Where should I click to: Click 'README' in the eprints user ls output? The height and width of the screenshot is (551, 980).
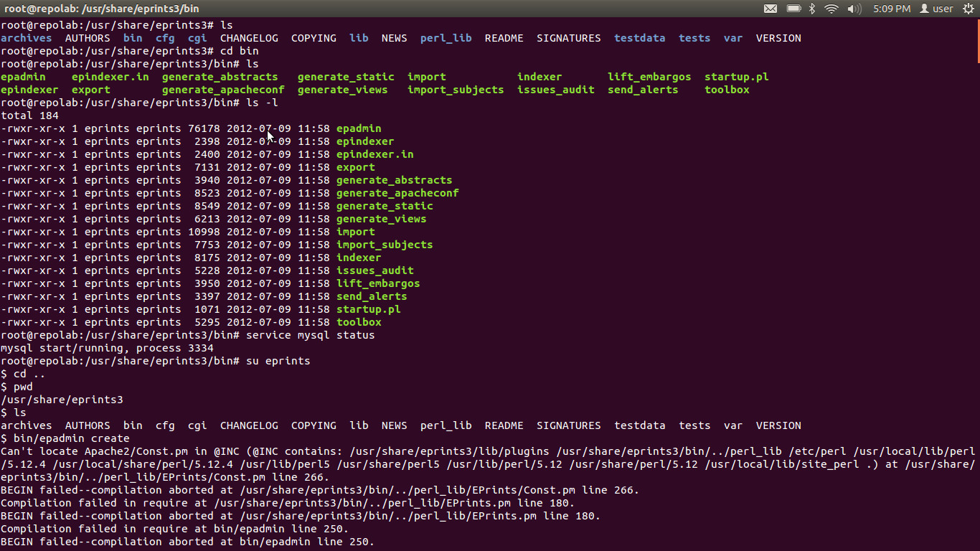click(x=504, y=425)
